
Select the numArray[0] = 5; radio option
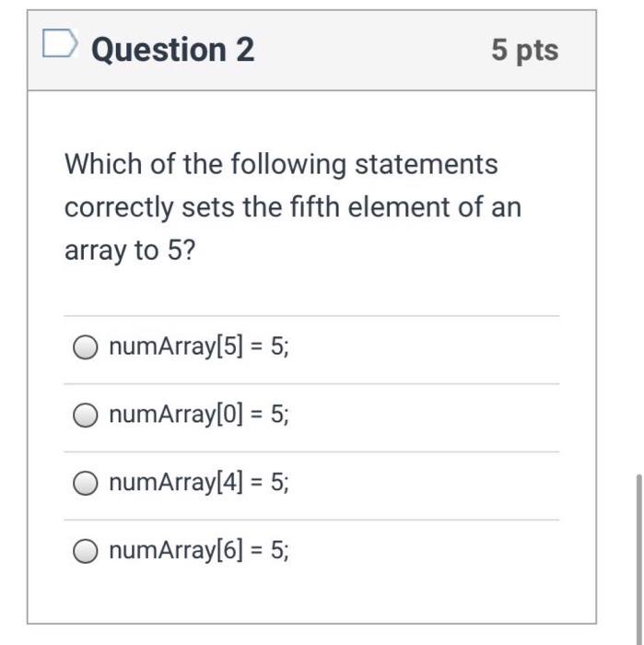86,415
